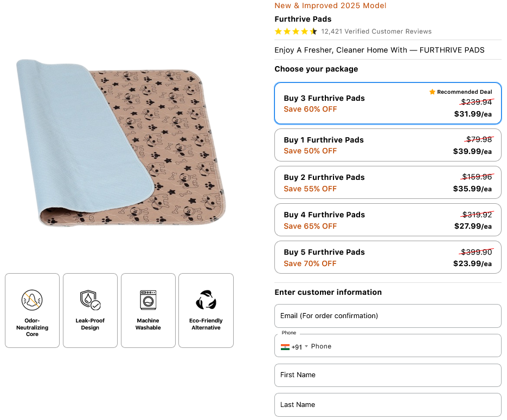Choose the Buy 4 Furthrive Pads option
Image resolution: width=507 pixels, height=420 pixels.
coord(388,220)
